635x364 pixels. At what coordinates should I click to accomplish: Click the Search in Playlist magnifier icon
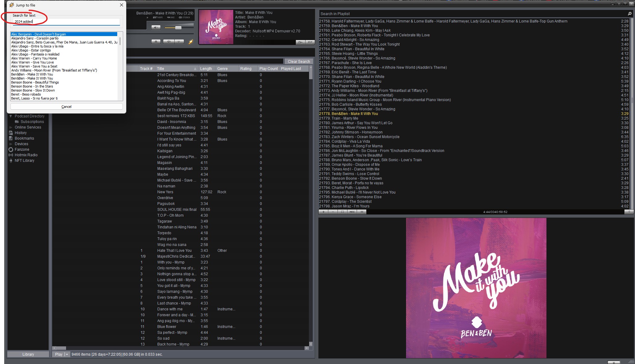[629, 14]
